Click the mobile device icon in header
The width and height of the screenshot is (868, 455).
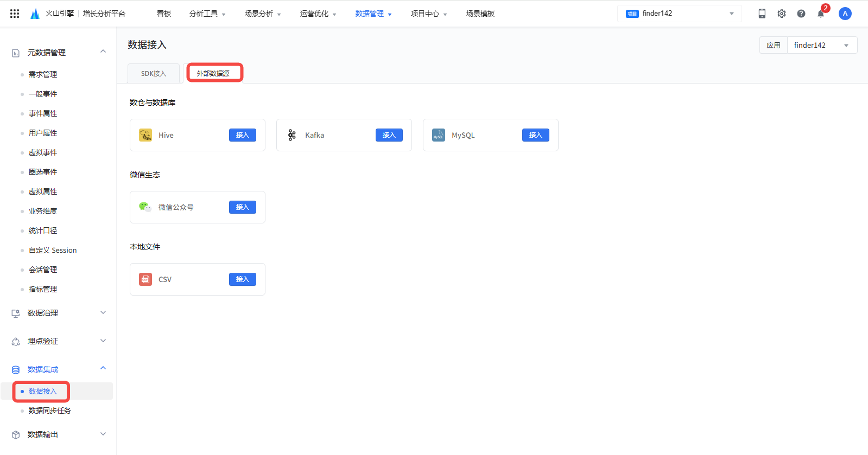[762, 14]
